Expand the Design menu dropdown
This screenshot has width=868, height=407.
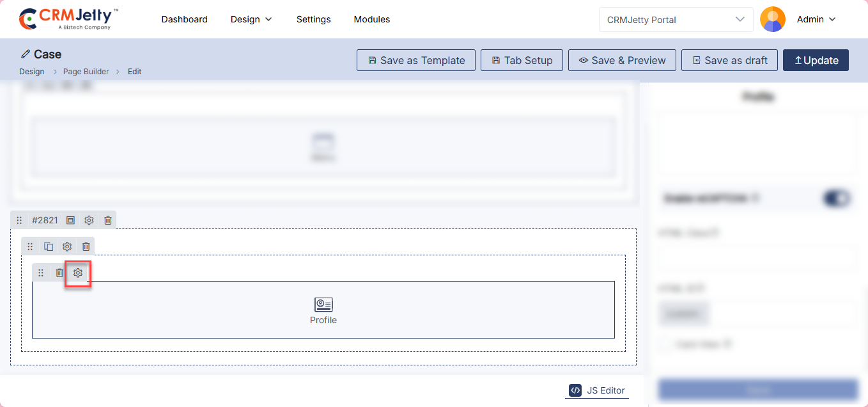(251, 19)
